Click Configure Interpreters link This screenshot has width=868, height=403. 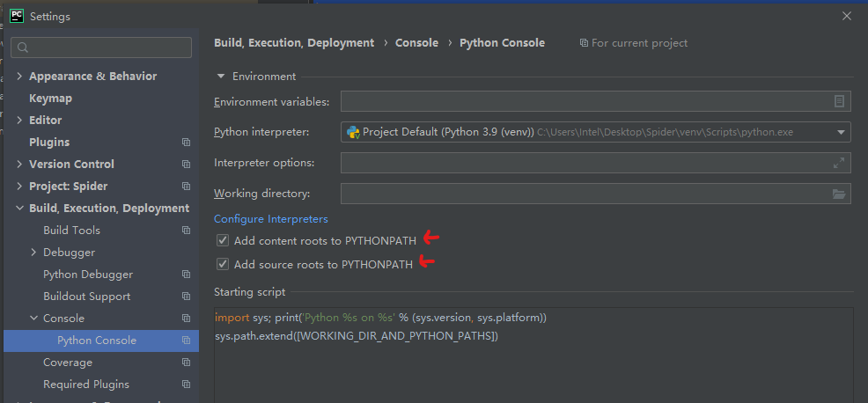pos(271,219)
